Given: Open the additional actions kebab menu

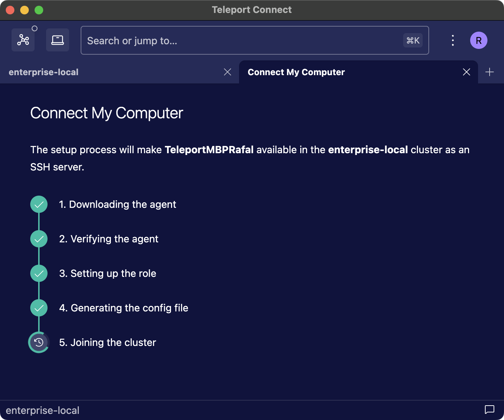Looking at the screenshot, I should (453, 40).
